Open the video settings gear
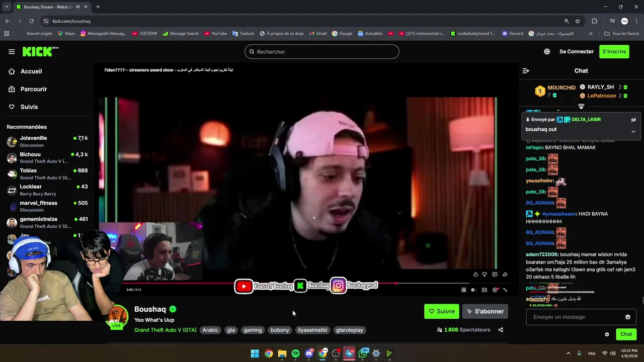Screen dimensions: 644x362 coord(495,290)
